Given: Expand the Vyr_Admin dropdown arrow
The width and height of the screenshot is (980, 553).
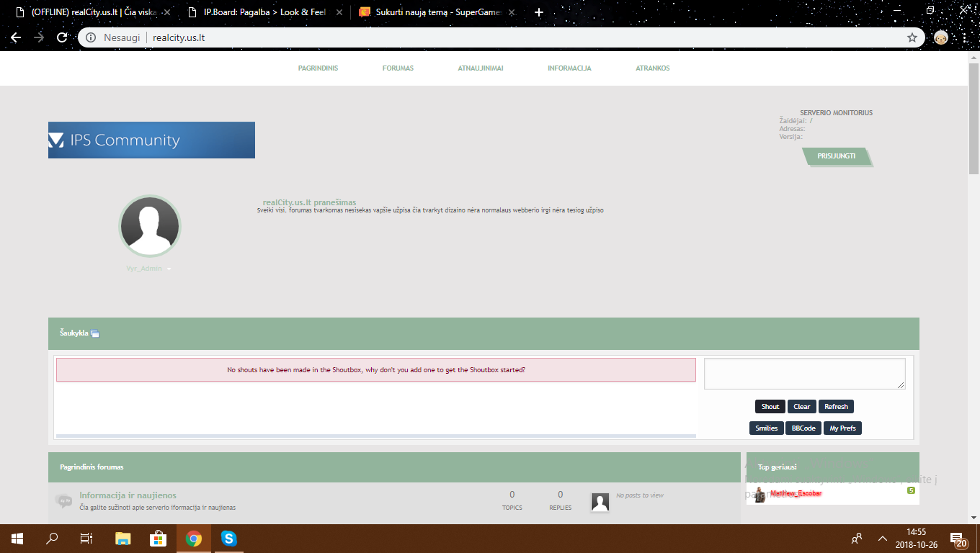Looking at the screenshot, I should (x=169, y=269).
